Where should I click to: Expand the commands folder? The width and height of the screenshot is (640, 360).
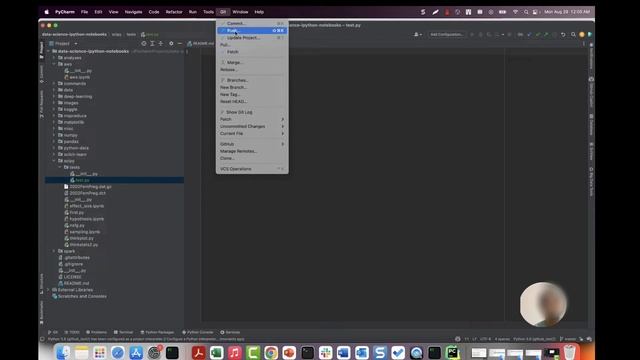click(54, 83)
